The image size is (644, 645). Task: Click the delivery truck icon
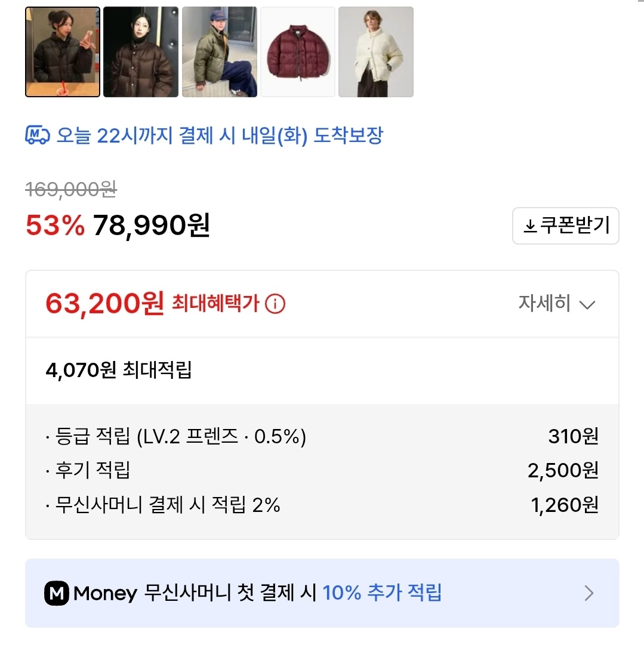click(x=38, y=135)
